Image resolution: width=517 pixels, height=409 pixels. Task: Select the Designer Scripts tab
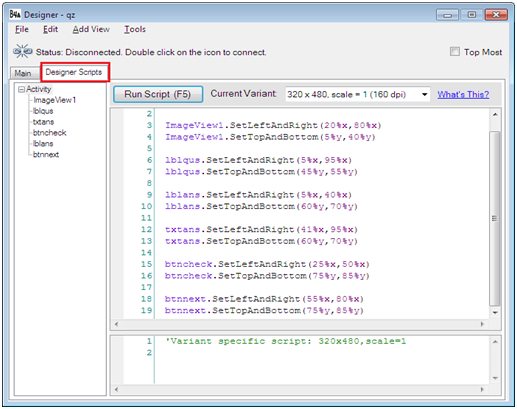click(74, 72)
